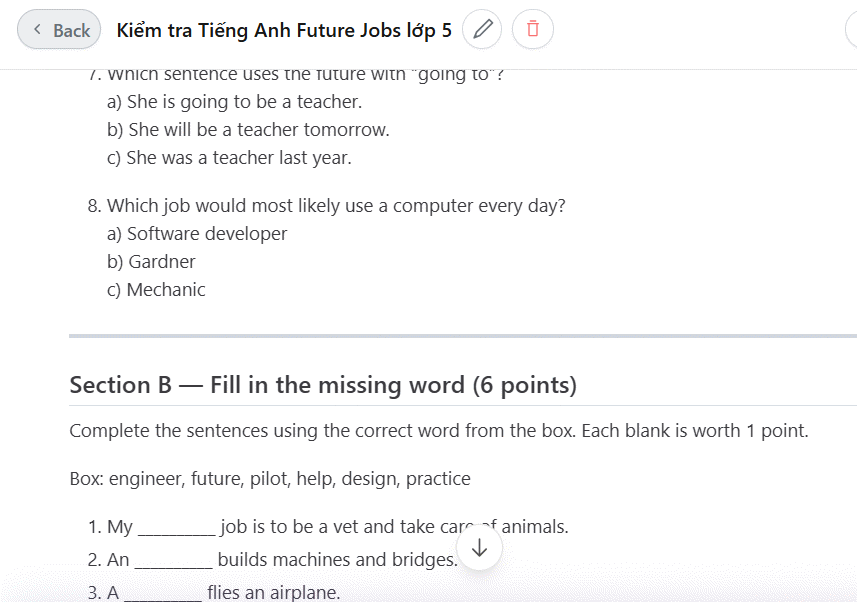The image size is (857, 602).
Task: Click the red trash delete icon
Action: pos(532,30)
